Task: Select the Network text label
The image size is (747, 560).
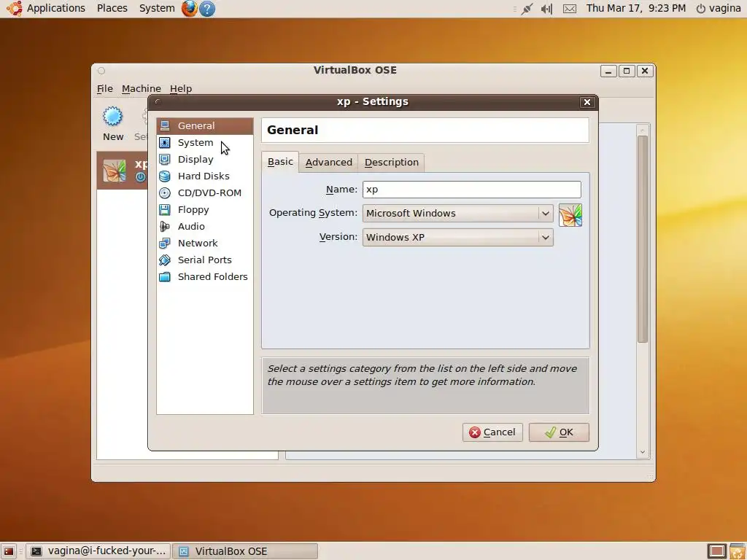Action: pyautogui.click(x=198, y=244)
